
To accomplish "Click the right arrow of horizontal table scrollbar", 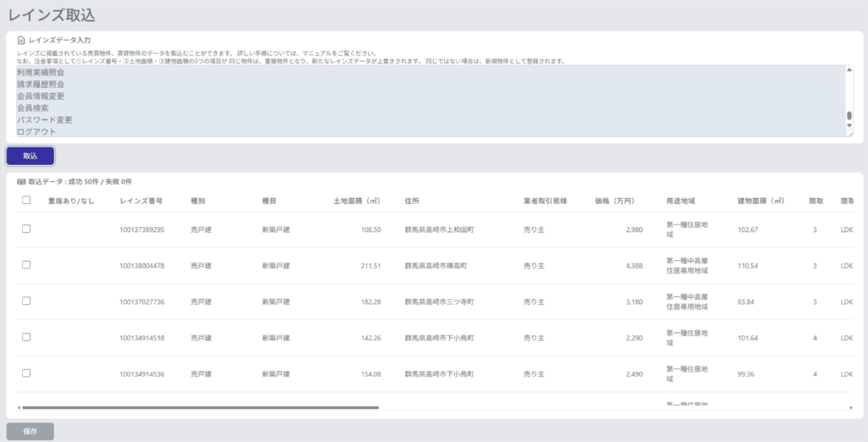I will [849, 407].
